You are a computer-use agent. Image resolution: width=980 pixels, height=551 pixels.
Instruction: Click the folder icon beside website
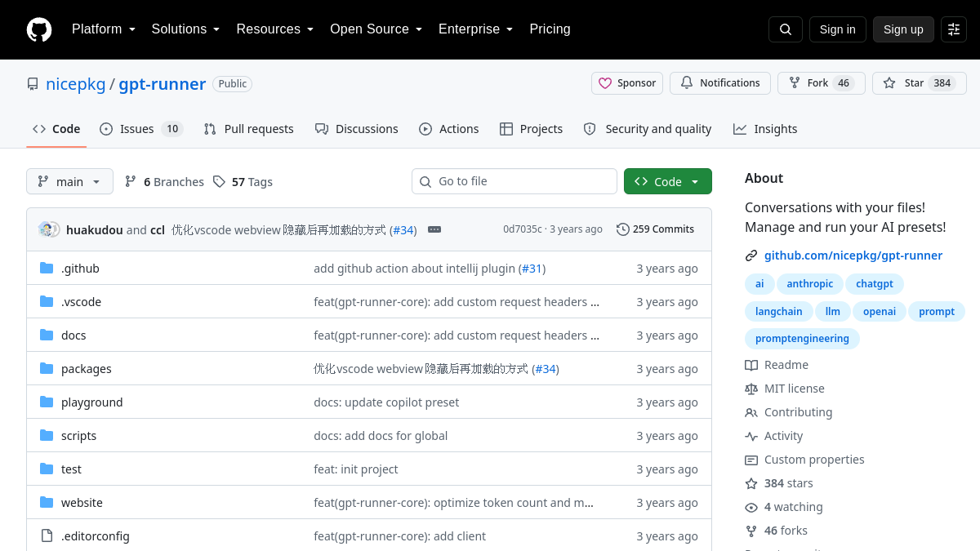(x=47, y=503)
